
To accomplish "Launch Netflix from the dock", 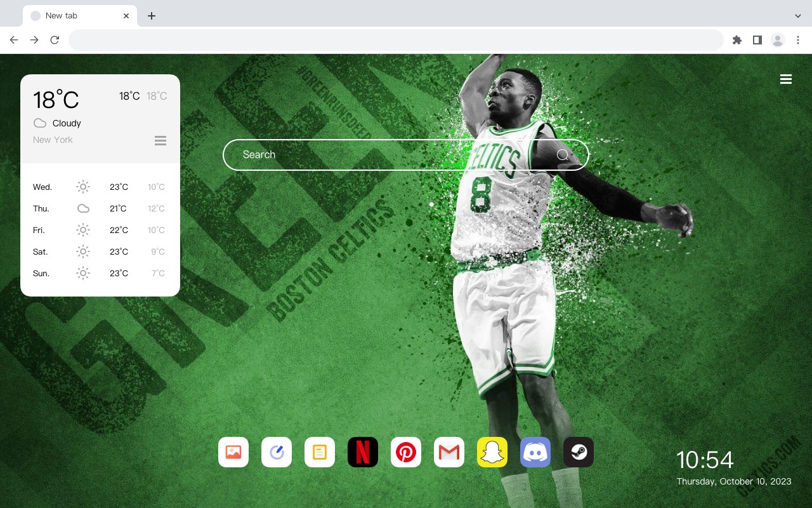I will pos(363,452).
